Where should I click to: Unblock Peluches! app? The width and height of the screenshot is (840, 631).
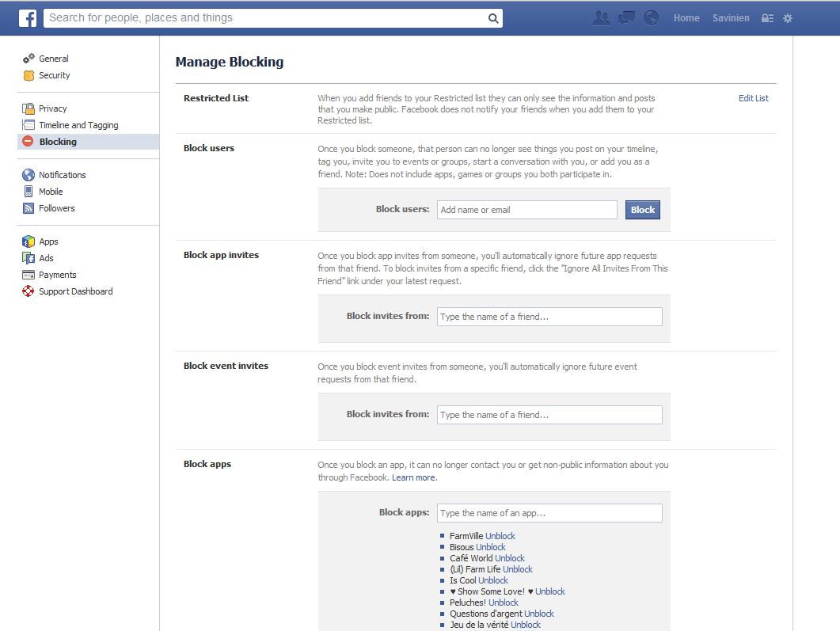(503, 602)
